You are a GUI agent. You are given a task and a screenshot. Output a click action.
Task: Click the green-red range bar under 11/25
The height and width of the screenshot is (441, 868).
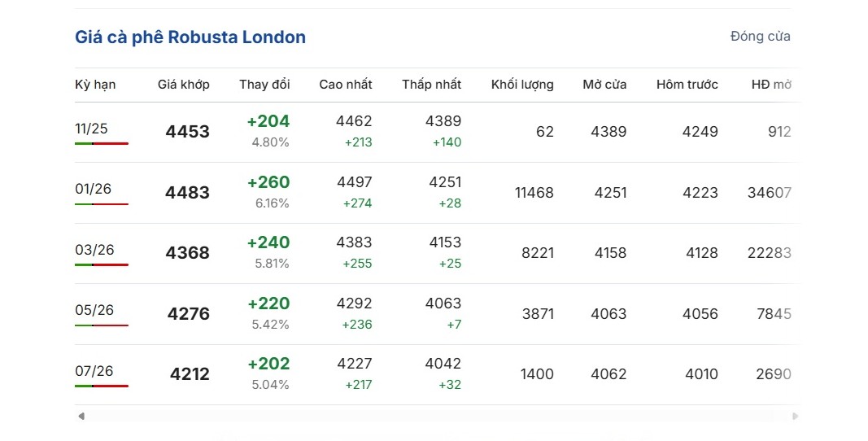point(102,143)
